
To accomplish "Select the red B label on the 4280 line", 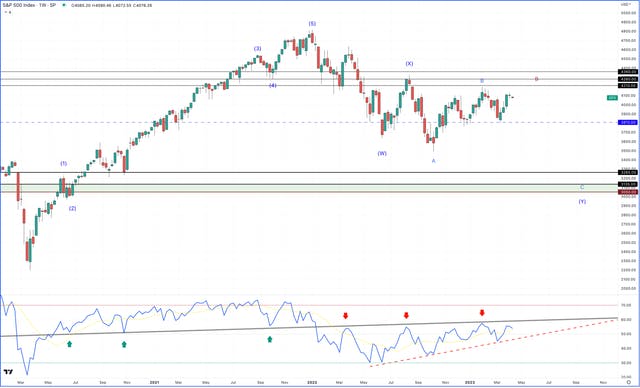I will [x=536, y=79].
